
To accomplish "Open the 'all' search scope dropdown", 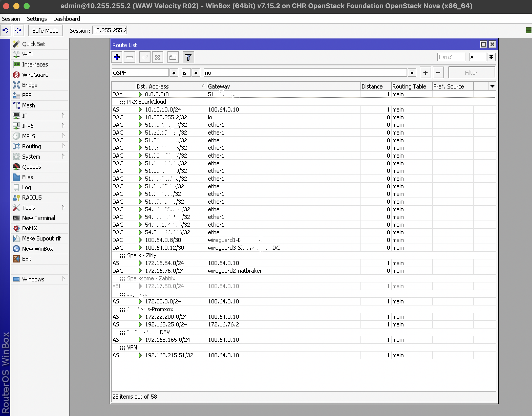I will [491, 57].
